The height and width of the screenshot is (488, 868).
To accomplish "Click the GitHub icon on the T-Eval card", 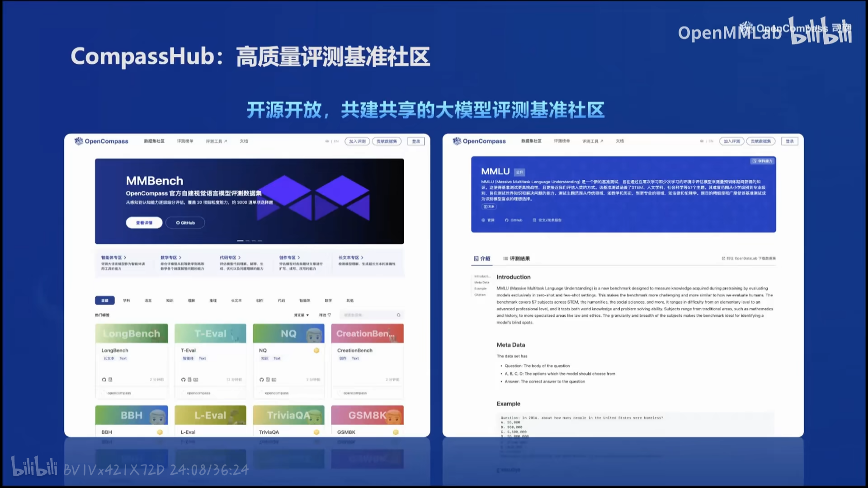I will pos(183,380).
